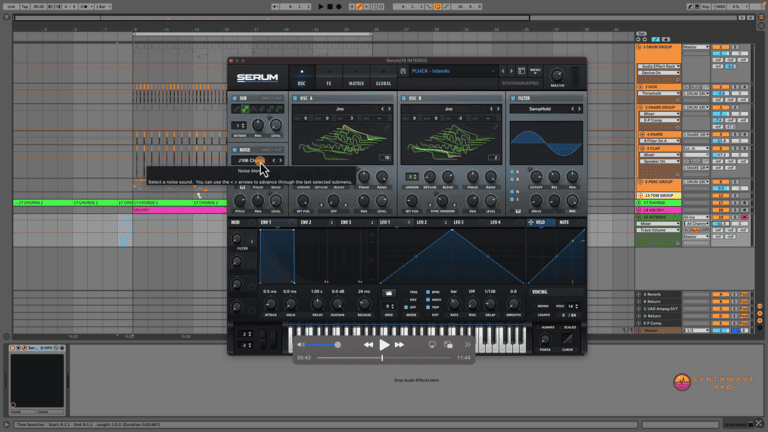Select next OSC A wavetable arrow
This screenshot has width=768, height=432.
point(390,109)
